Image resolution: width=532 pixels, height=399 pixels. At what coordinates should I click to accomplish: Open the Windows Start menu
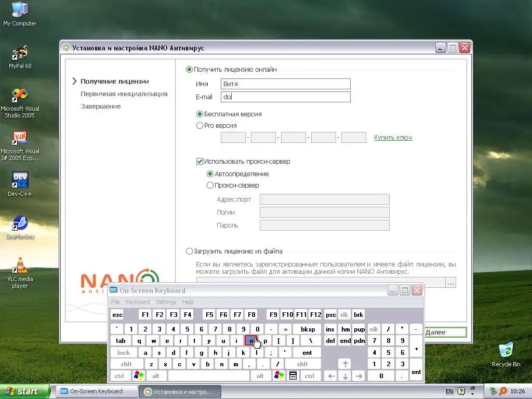(x=24, y=391)
